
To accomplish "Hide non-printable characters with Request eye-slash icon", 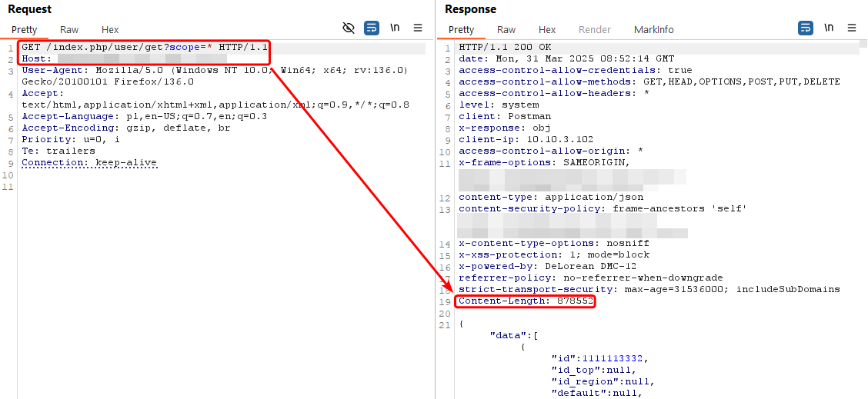I will [x=348, y=28].
